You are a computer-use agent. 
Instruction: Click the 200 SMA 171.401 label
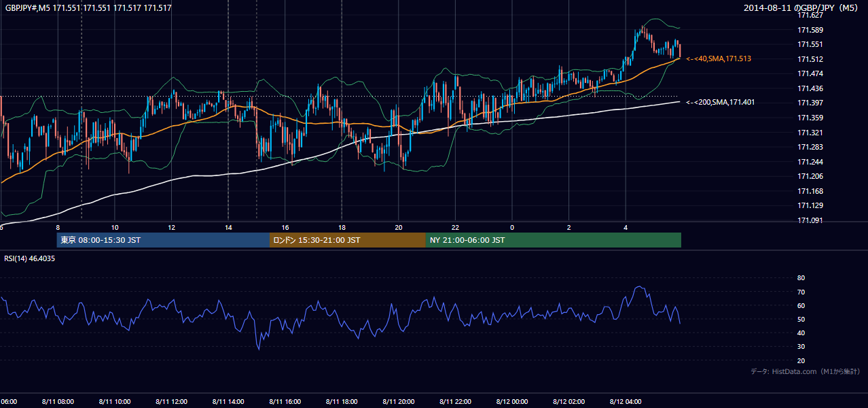click(720, 102)
